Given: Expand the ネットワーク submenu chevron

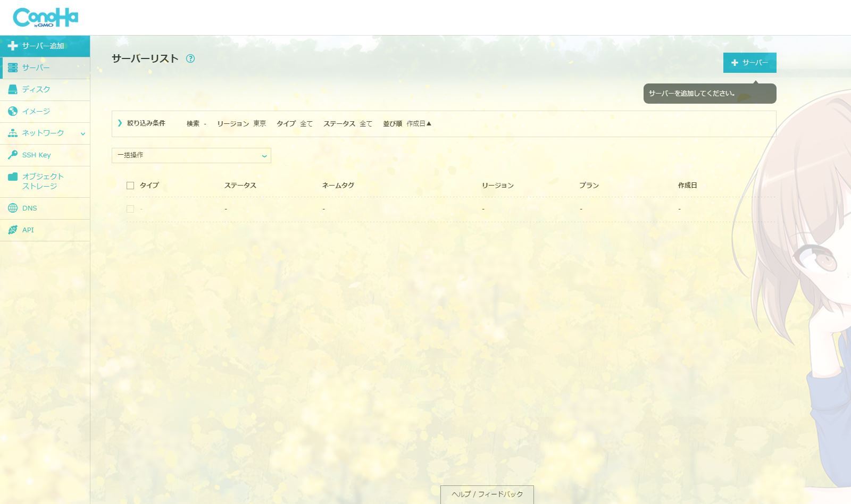Looking at the screenshot, I should click(83, 133).
